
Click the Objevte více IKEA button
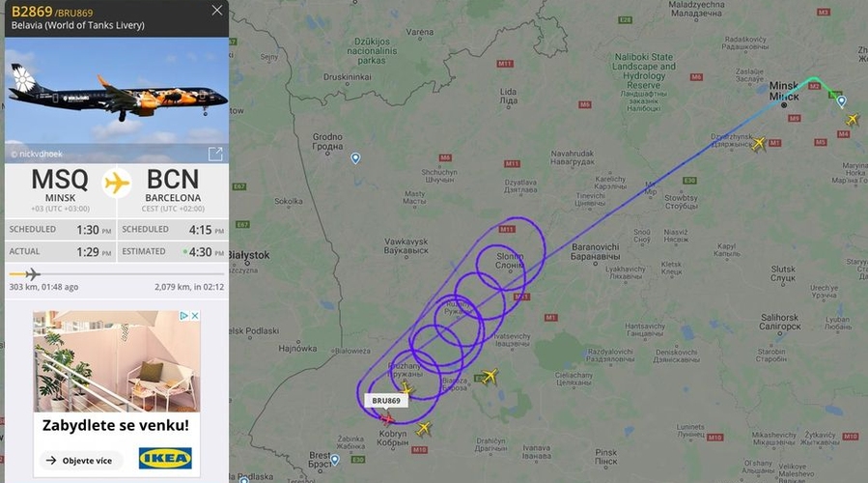(81, 460)
